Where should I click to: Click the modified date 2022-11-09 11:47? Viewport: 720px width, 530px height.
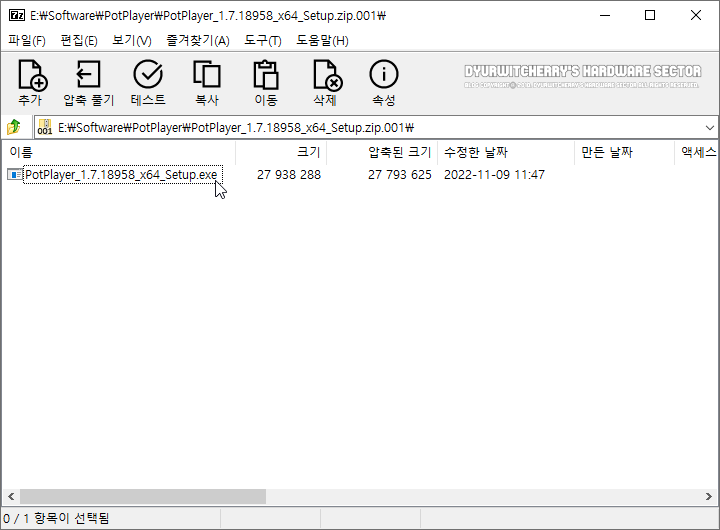pos(494,175)
